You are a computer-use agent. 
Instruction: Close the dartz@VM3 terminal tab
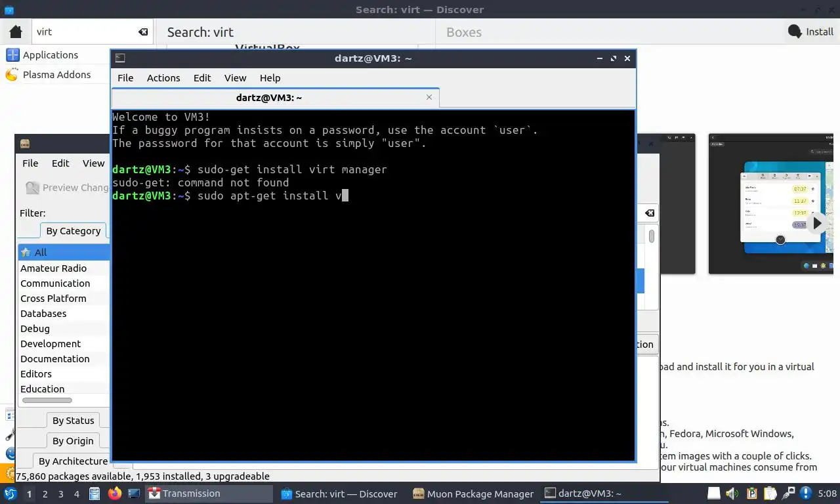pyautogui.click(x=429, y=97)
